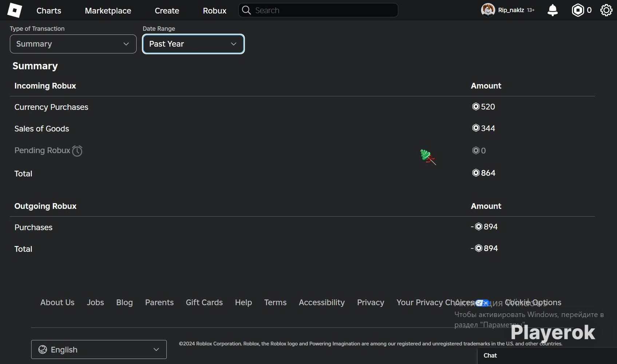Open the Help footer link

(244, 302)
